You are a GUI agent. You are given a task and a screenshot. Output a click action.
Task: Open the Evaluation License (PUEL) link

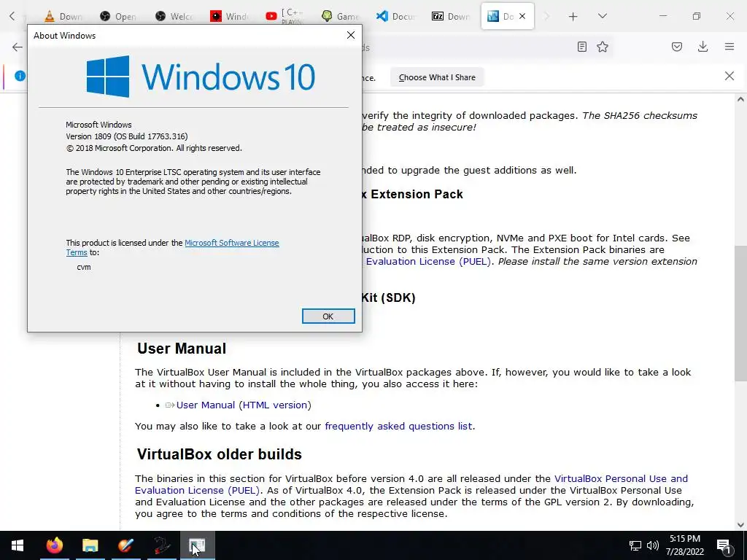[427, 262]
